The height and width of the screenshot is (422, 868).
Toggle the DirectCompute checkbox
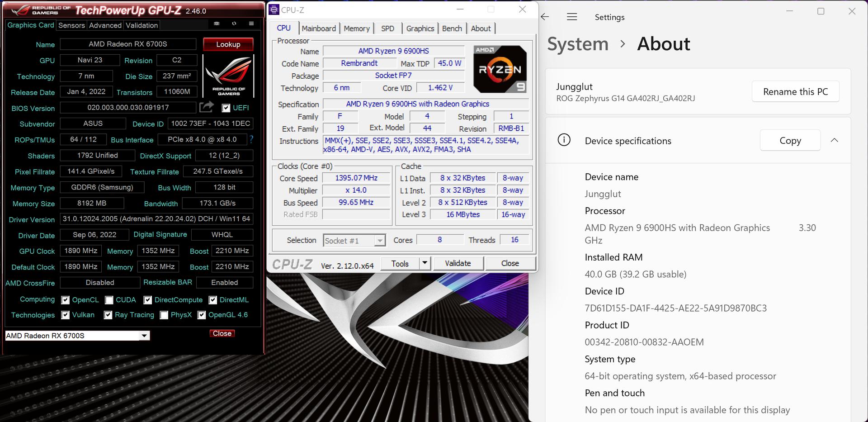(148, 300)
